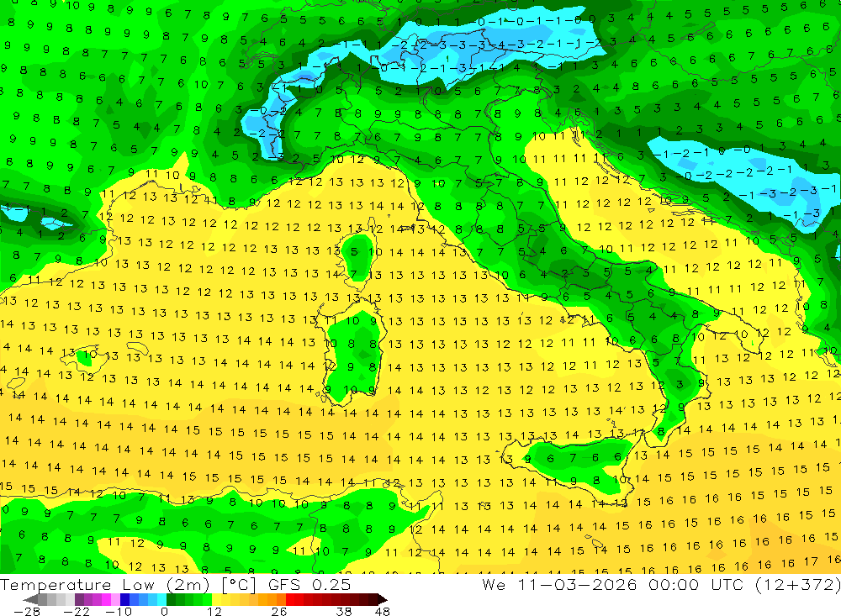This screenshot has height=616, width=841.
Task: Pick the cyan swatch in the legend
Action: point(162,599)
